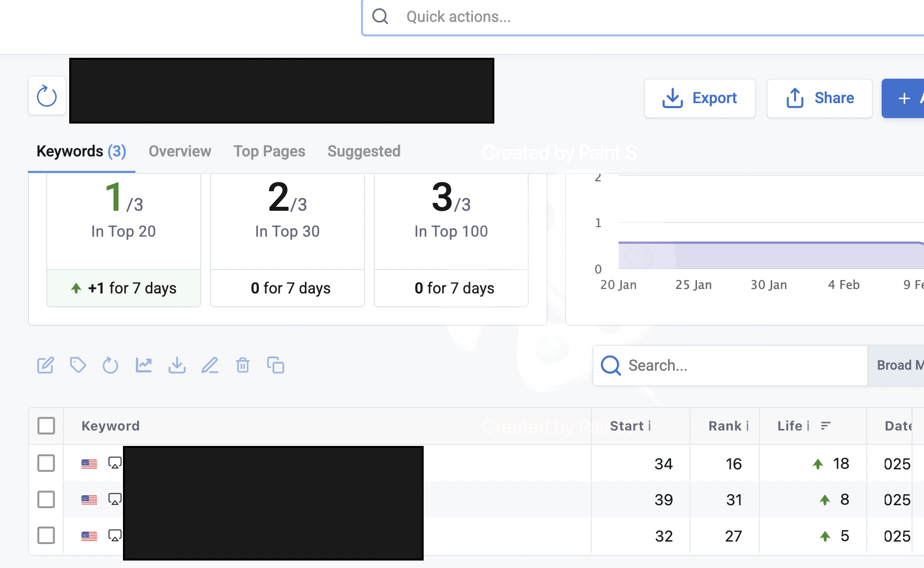Open the Top Pages tab

click(269, 151)
